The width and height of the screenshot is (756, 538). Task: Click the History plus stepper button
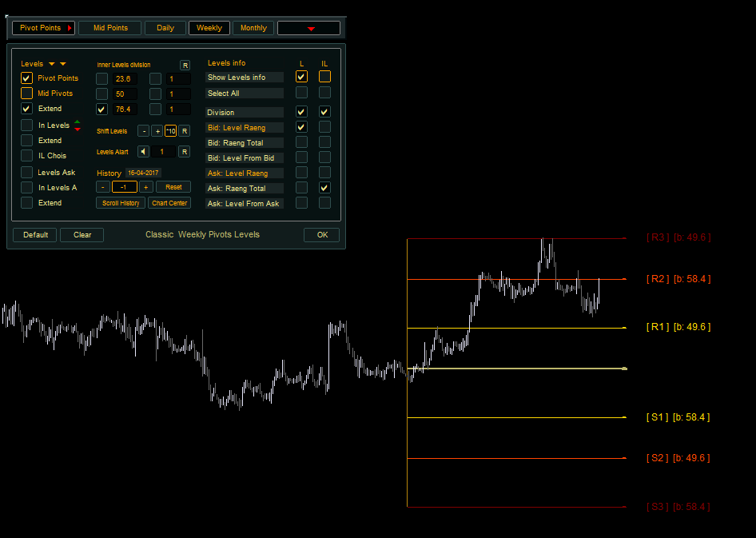[145, 187]
